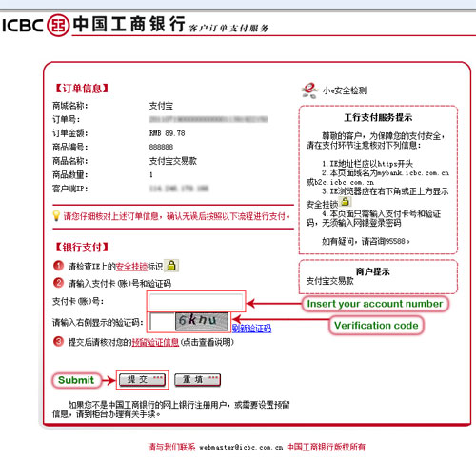The width and height of the screenshot is (476, 460).
Task: Click the 提交 submit button
Action: tap(142, 380)
